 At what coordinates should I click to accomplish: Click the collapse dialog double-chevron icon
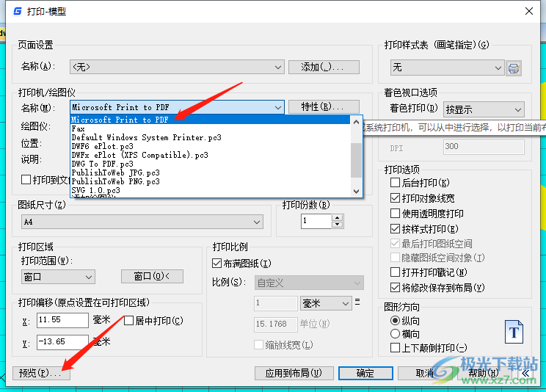click(x=525, y=373)
